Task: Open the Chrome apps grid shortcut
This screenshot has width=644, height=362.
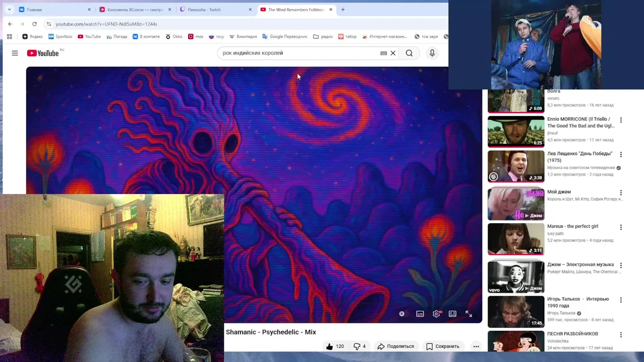Action: pos(9,36)
